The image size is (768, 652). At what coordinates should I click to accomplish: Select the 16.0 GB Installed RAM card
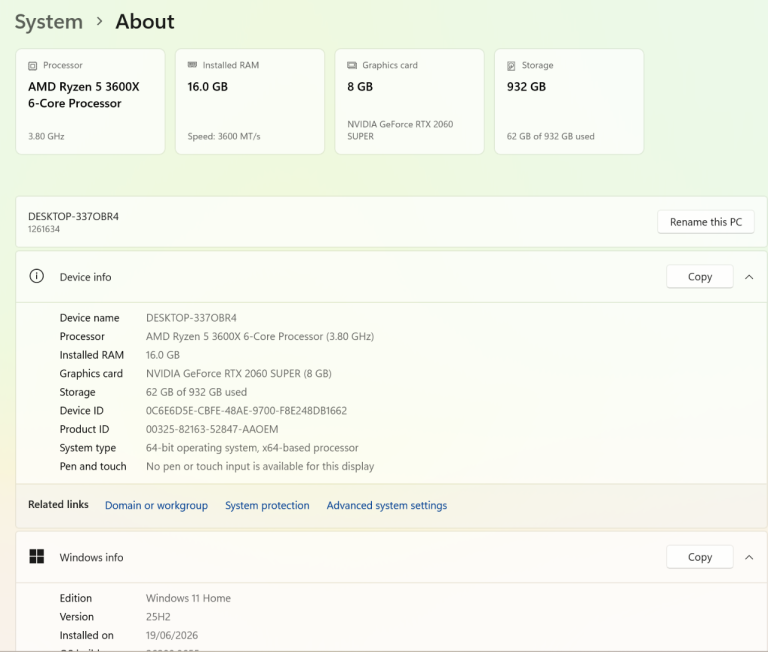click(x=250, y=101)
